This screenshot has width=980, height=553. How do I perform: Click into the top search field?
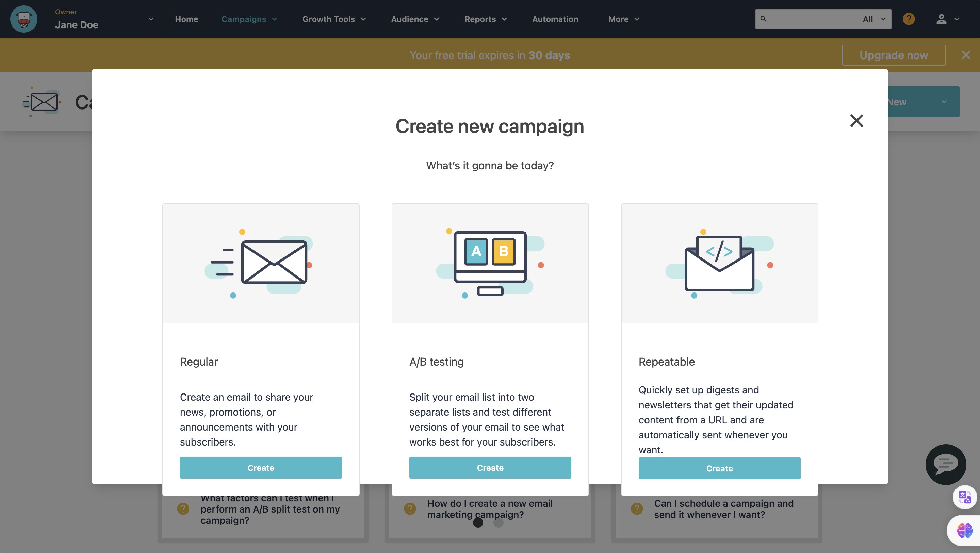click(810, 19)
